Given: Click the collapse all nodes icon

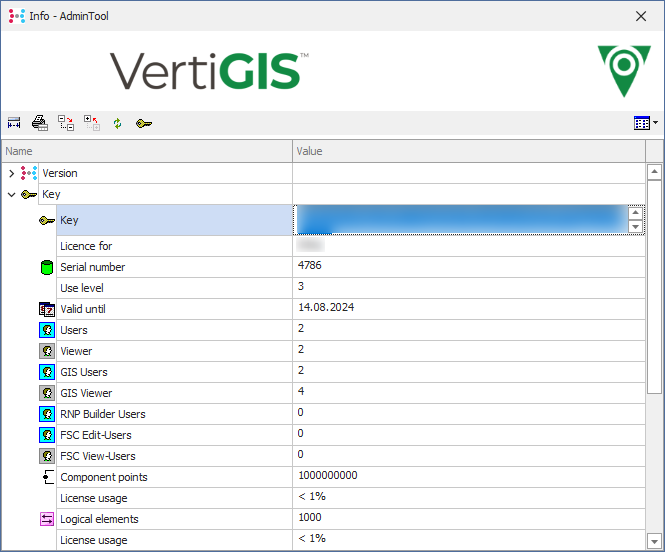Looking at the screenshot, I should [x=66, y=123].
